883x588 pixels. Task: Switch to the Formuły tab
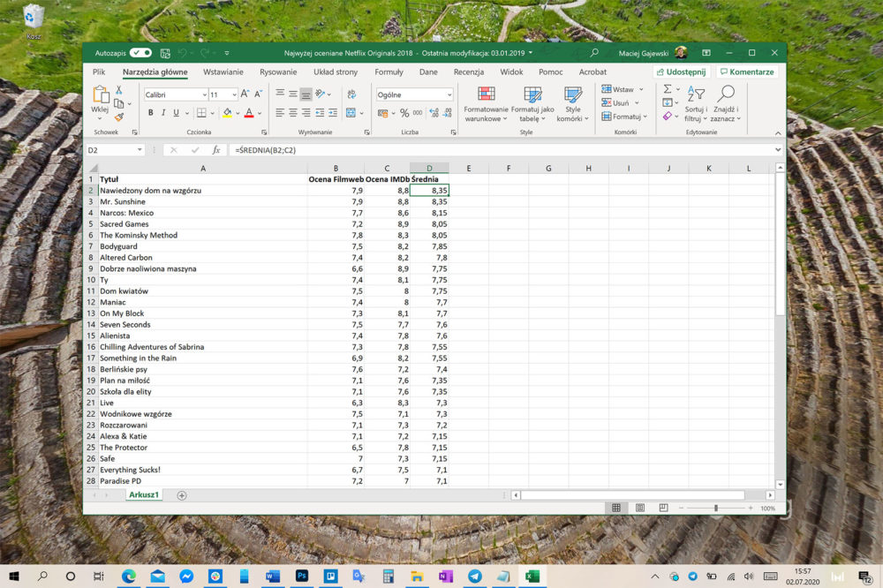tap(389, 72)
